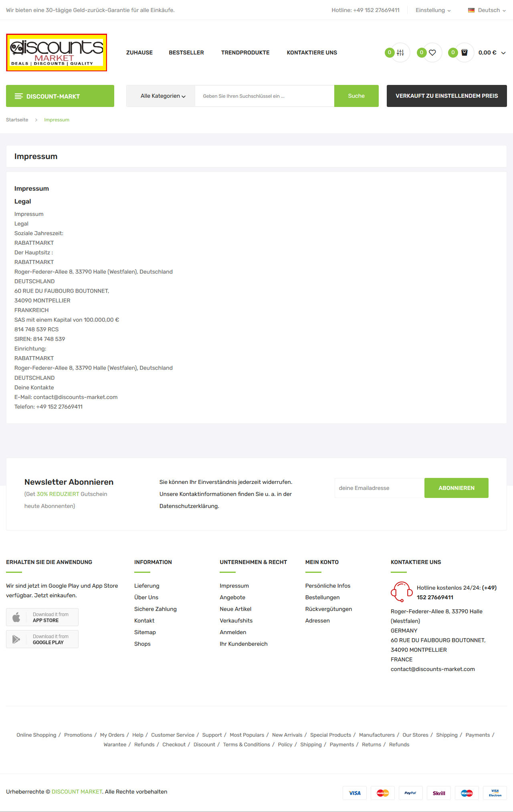Screen dimensions: 513x812
Task: Open the shopping cart icon
Action: tap(465, 52)
